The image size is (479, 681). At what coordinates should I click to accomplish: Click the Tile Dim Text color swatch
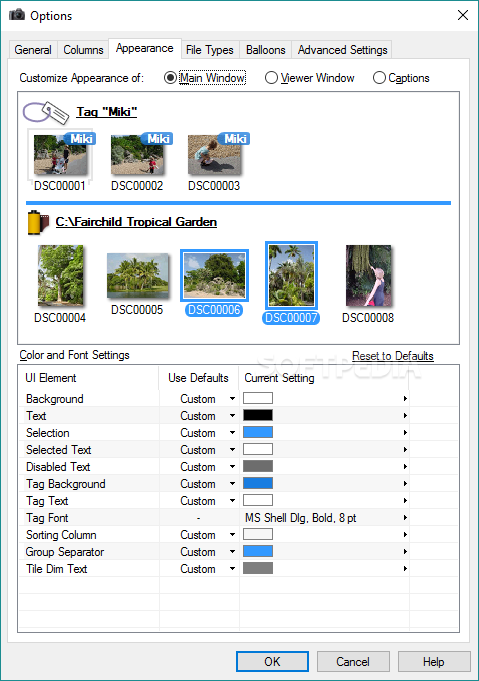(258, 568)
